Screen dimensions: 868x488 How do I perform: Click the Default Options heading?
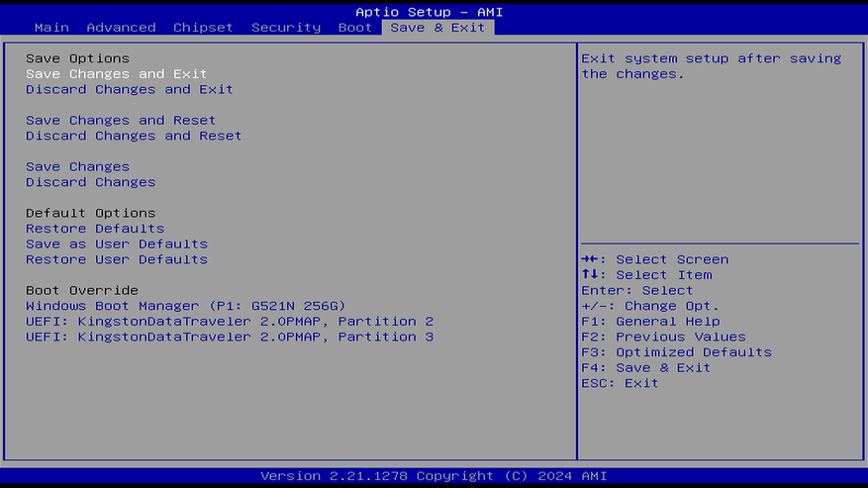[x=90, y=213]
